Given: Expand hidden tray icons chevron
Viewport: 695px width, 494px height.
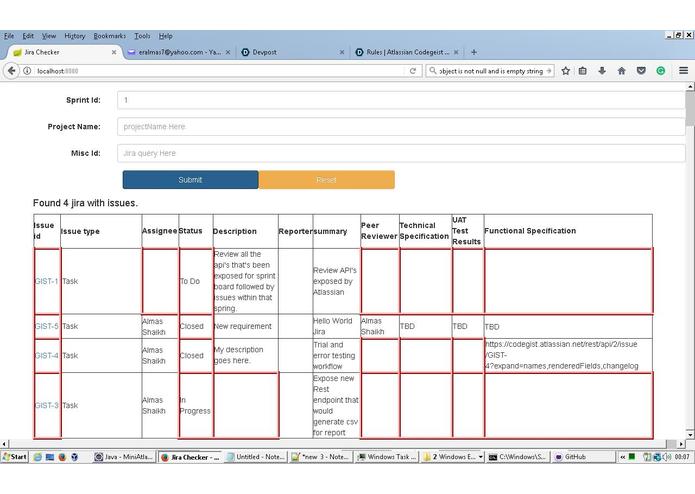Looking at the screenshot, I should [622, 457].
